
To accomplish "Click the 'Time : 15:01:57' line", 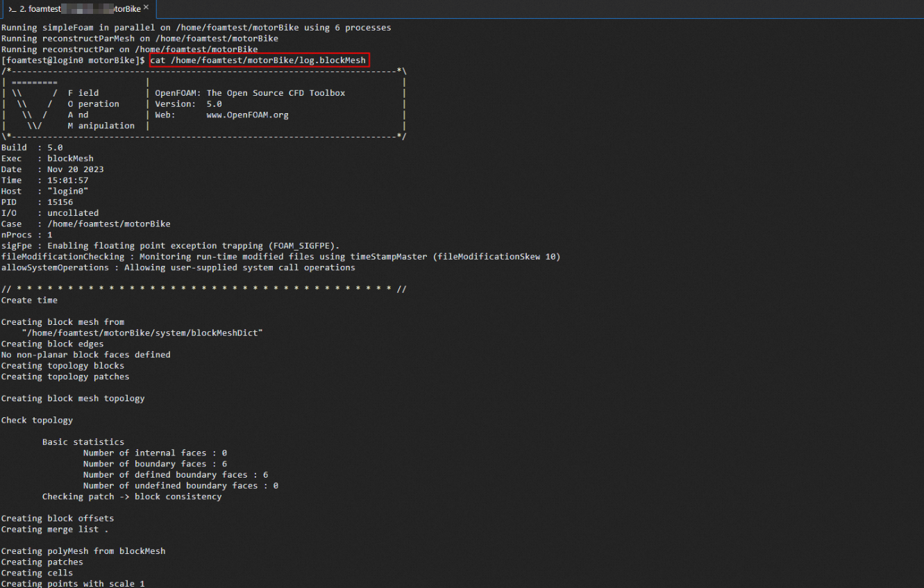I will 45,180.
